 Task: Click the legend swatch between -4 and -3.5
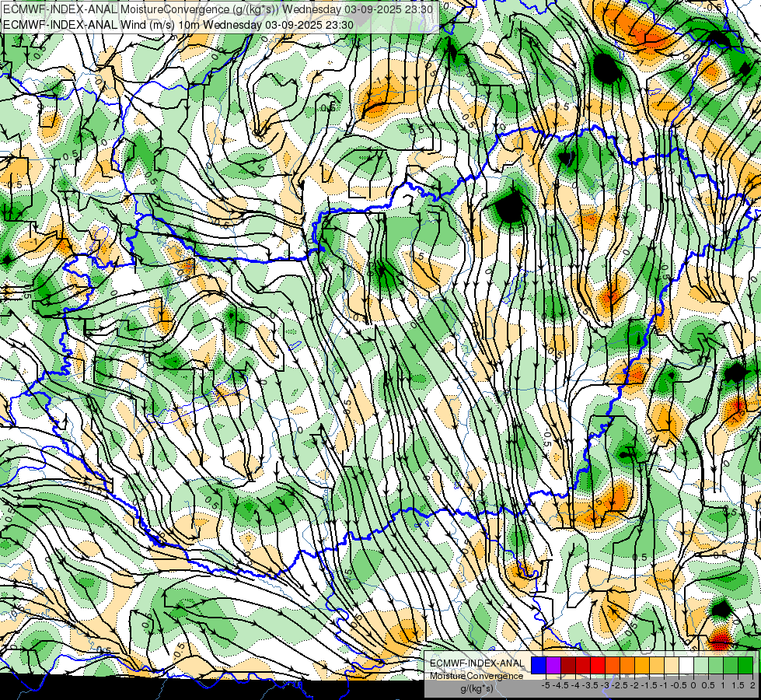point(583,666)
